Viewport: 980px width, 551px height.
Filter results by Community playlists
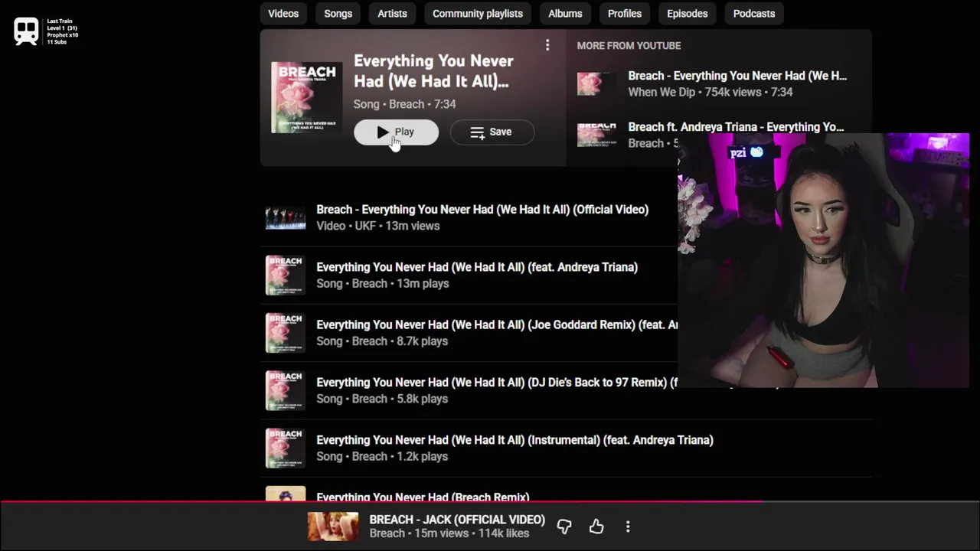tap(478, 13)
